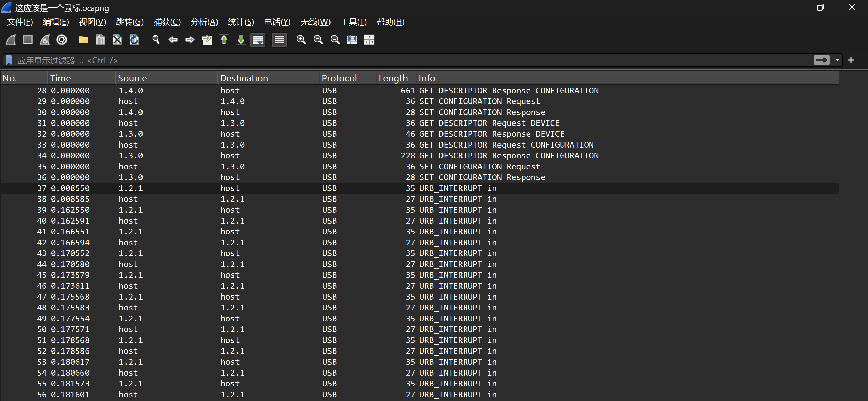868x401 pixels.
Task: Toggle packet list colorization
Action: tap(280, 40)
